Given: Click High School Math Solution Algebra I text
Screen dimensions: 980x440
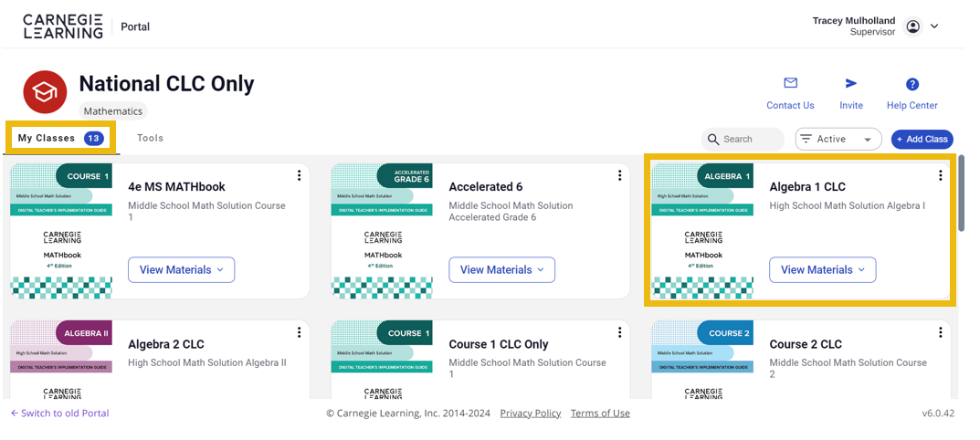Looking at the screenshot, I should pyautogui.click(x=848, y=205).
